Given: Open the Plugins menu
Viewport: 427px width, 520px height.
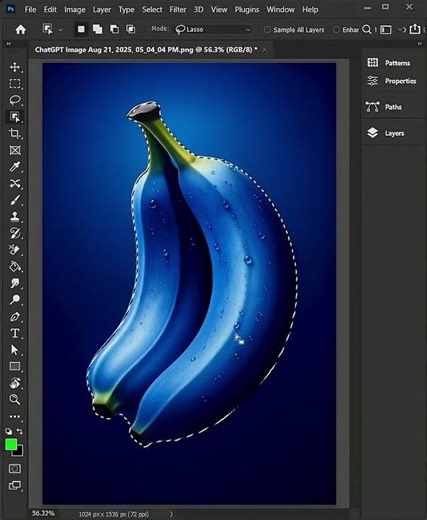Looking at the screenshot, I should (247, 10).
